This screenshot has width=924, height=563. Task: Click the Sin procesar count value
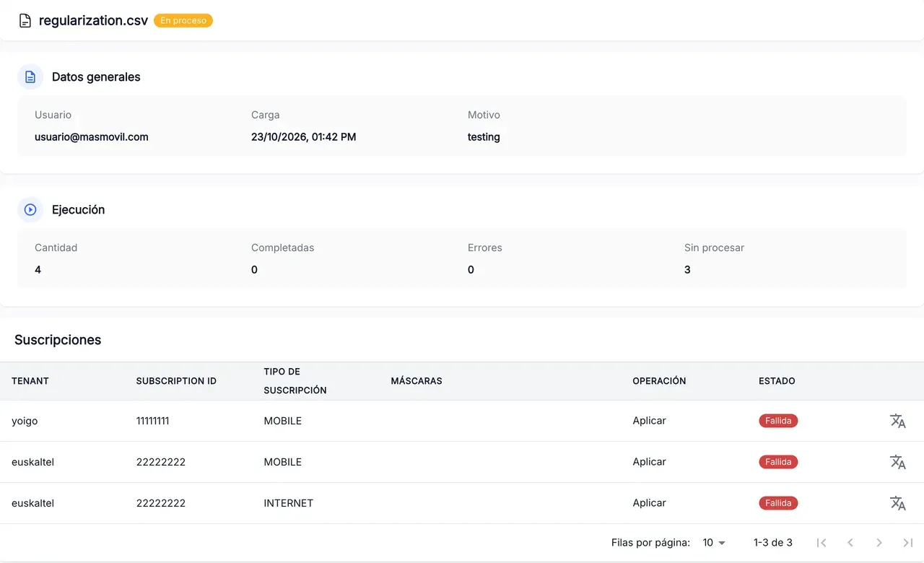pyautogui.click(x=687, y=270)
